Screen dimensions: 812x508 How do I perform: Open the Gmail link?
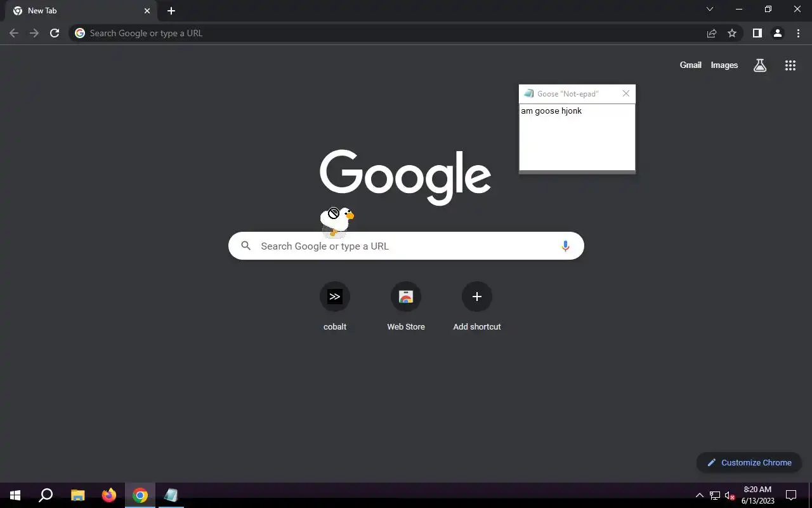coord(691,65)
